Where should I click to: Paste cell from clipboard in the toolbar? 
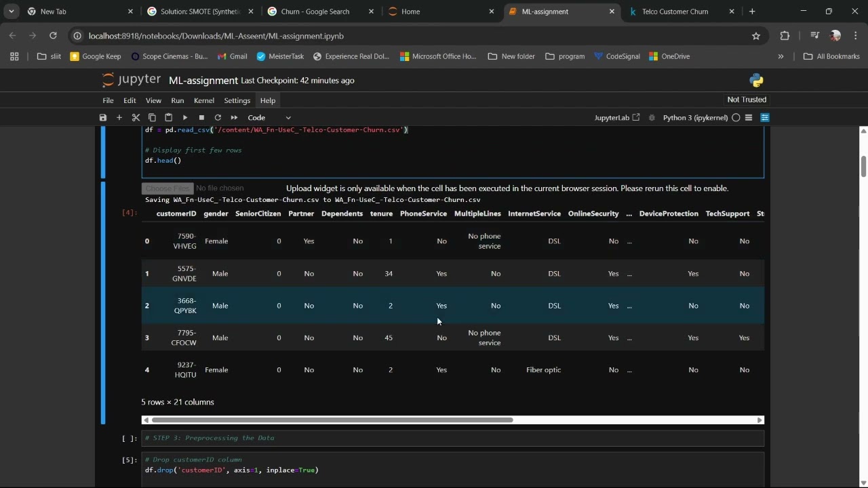[x=168, y=118]
